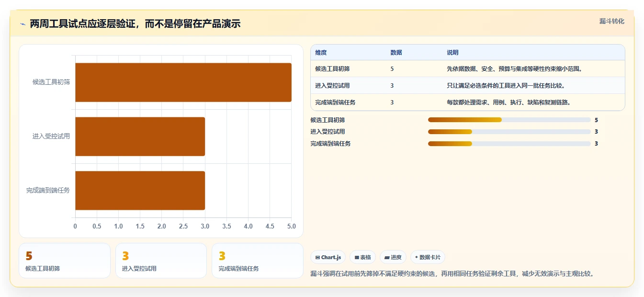The height and width of the screenshot is (297, 644).
Task: Click the table cell '进入受控试用'
Action: click(332, 86)
